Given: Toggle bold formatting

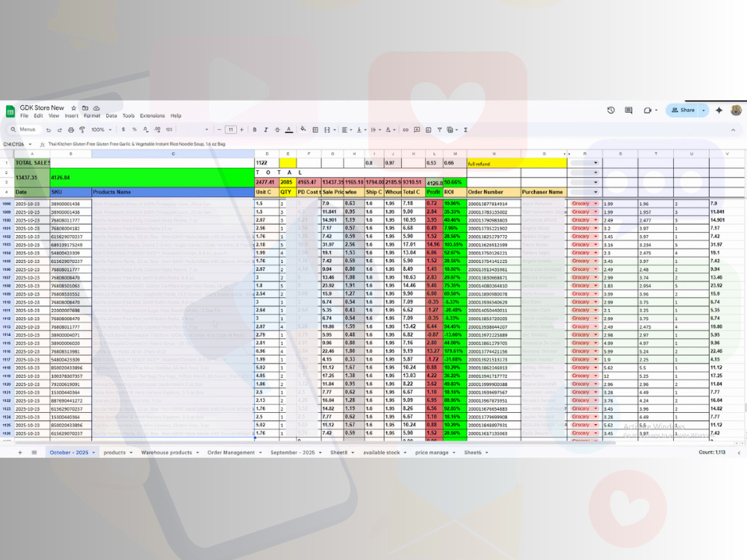Looking at the screenshot, I should [x=255, y=129].
